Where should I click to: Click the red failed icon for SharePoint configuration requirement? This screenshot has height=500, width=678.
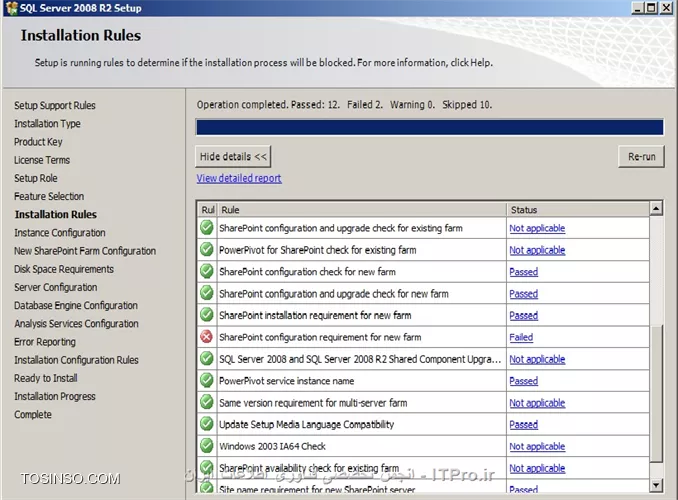(207, 338)
